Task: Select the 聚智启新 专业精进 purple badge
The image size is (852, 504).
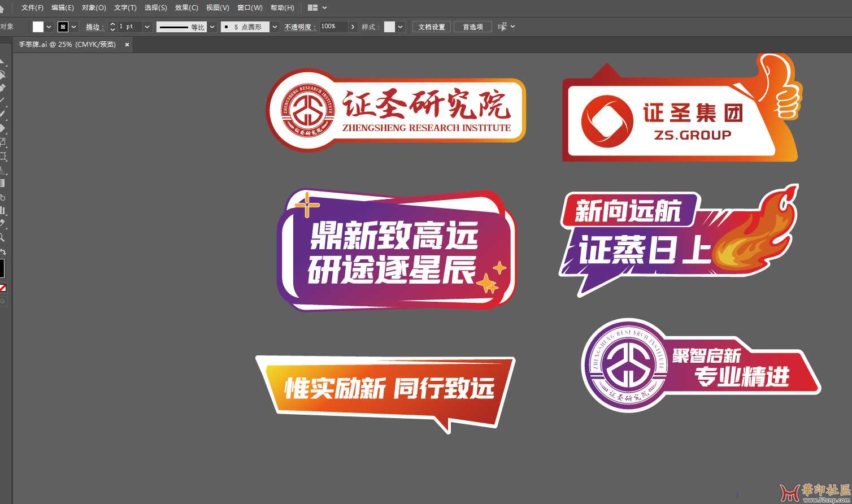Action: click(x=701, y=366)
